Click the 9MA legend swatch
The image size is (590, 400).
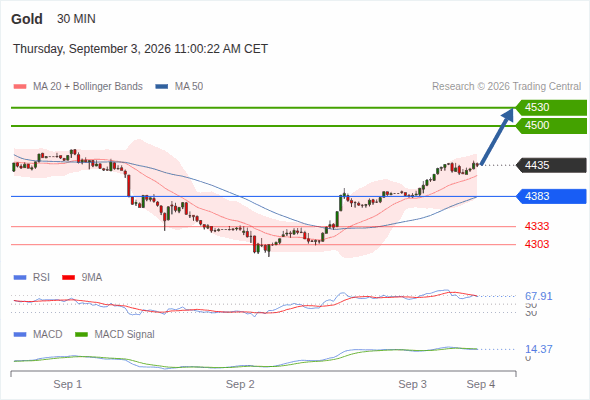point(68,278)
